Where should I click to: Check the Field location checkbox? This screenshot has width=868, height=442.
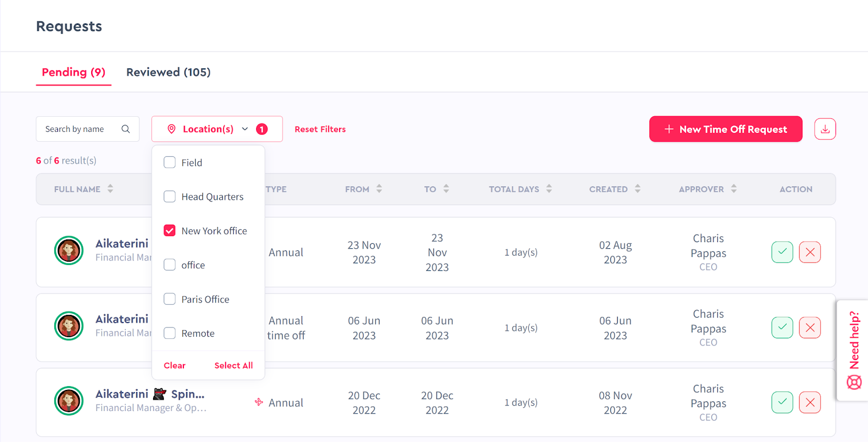[x=170, y=162]
